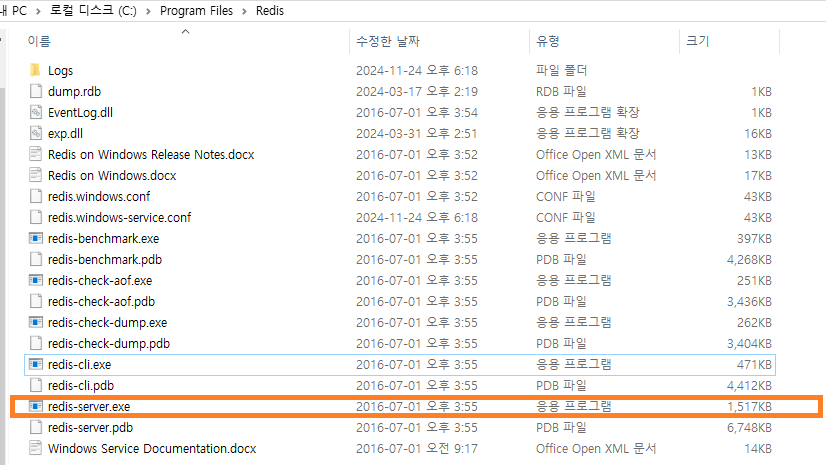826x465 pixels.
Task: Click the 6,748KB size of redis-server.pdb
Action: (x=750, y=428)
